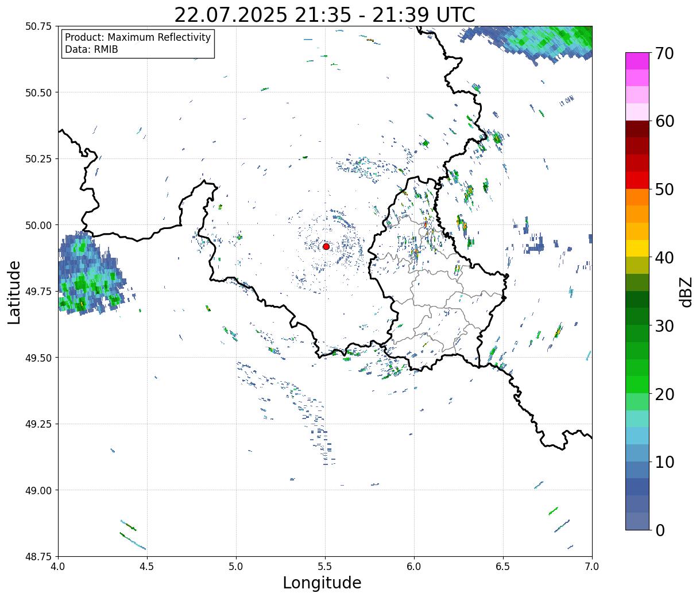Click latitude tick label 49.00
The width and height of the screenshot is (700, 597).
point(39,490)
